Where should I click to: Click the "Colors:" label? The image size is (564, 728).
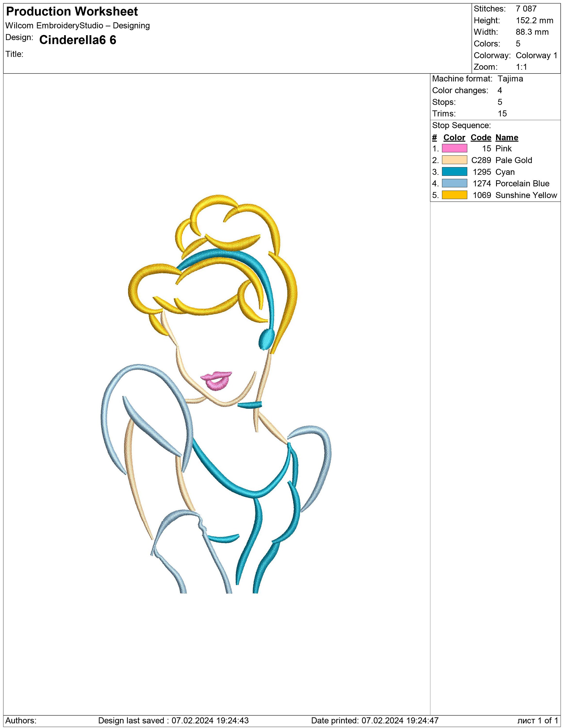pyautogui.click(x=487, y=44)
